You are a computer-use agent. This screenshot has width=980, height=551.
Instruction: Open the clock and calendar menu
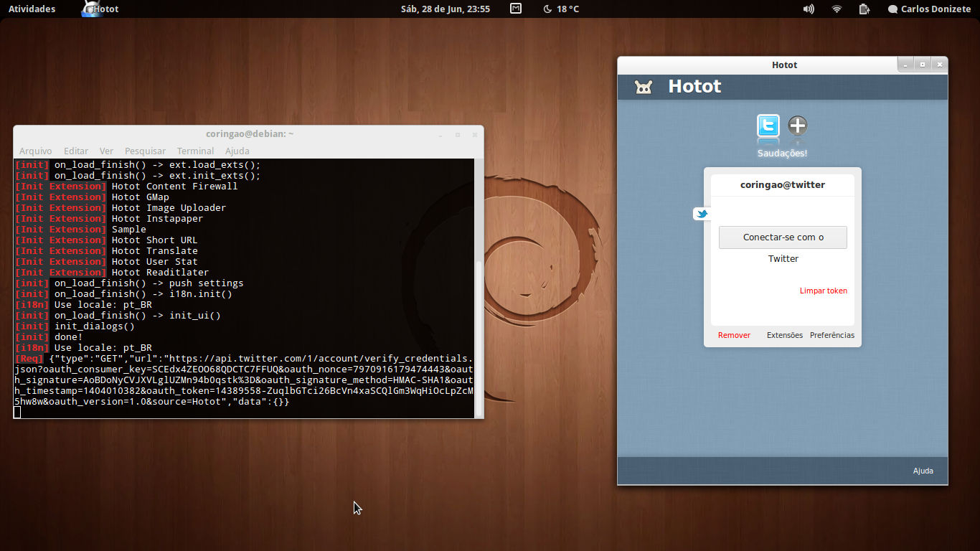pyautogui.click(x=446, y=9)
